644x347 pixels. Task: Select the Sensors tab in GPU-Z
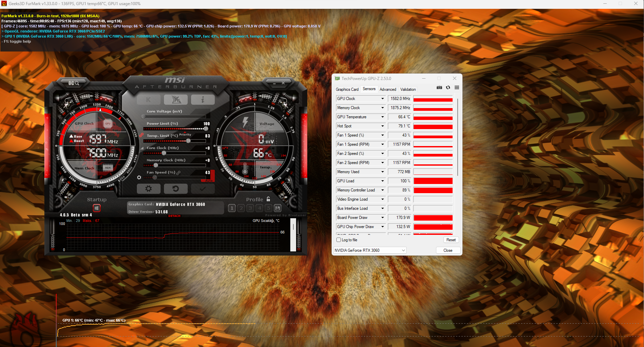click(369, 89)
